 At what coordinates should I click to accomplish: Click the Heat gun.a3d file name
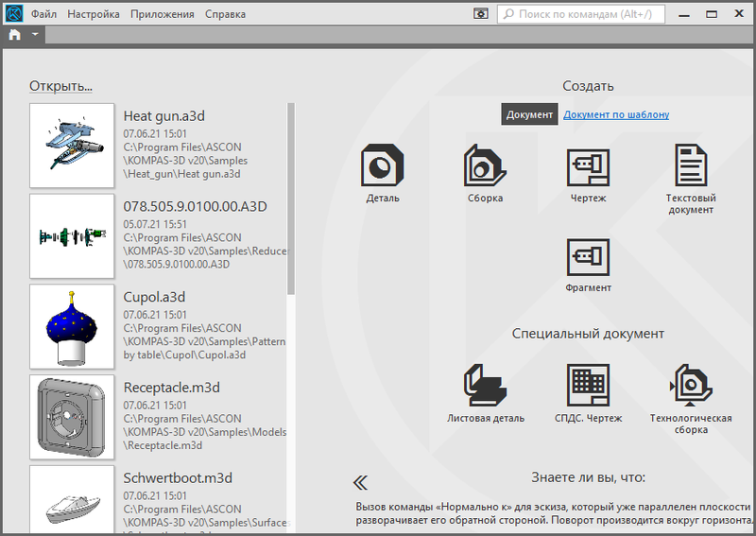[163, 116]
